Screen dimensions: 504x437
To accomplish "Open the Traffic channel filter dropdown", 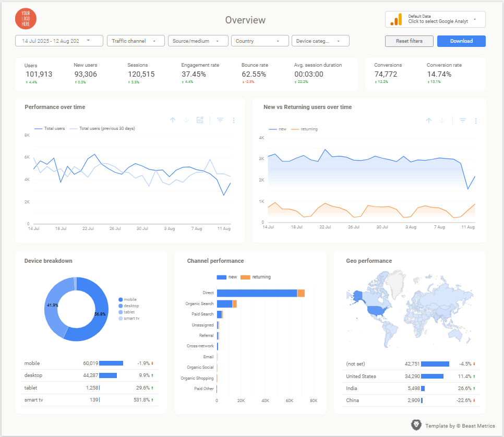I will (x=136, y=41).
